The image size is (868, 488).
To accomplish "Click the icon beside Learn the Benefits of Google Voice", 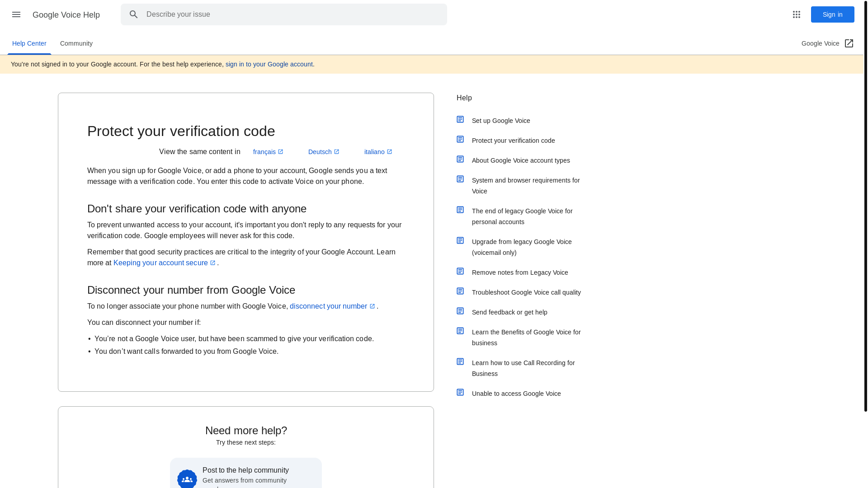I will (460, 331).
